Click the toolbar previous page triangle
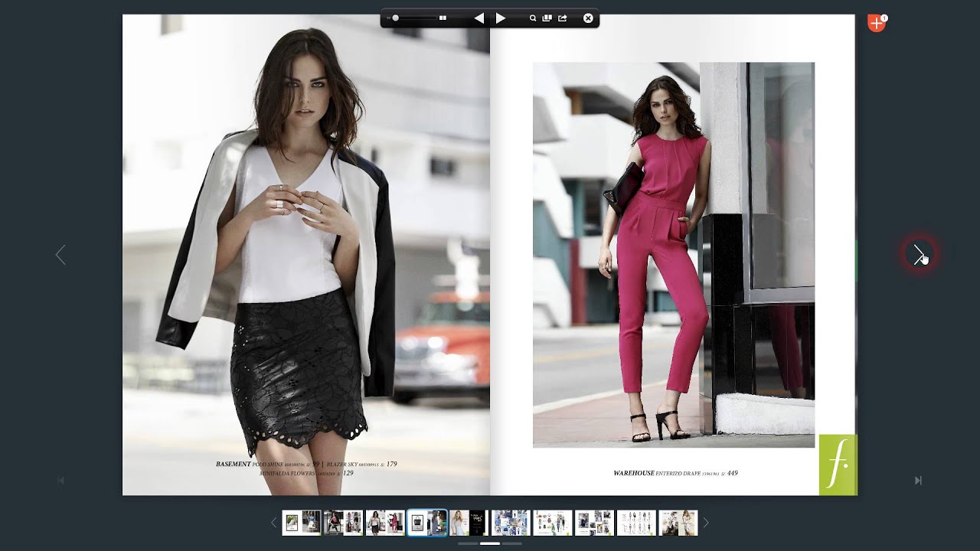The image size is (980, 551). tap(479, 18)
